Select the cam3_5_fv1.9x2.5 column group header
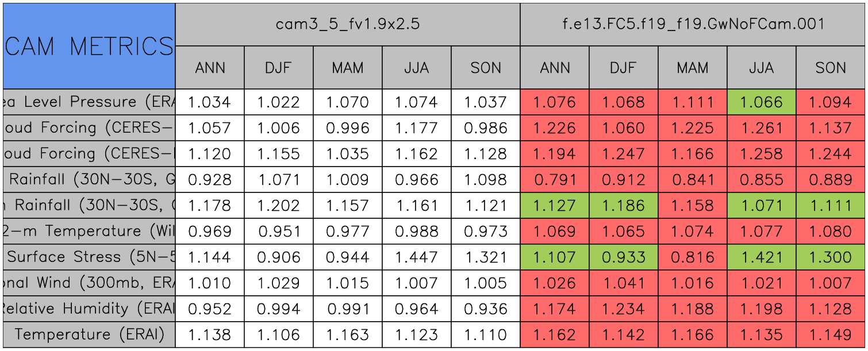 pyautogui.click(x=347, y=24)
